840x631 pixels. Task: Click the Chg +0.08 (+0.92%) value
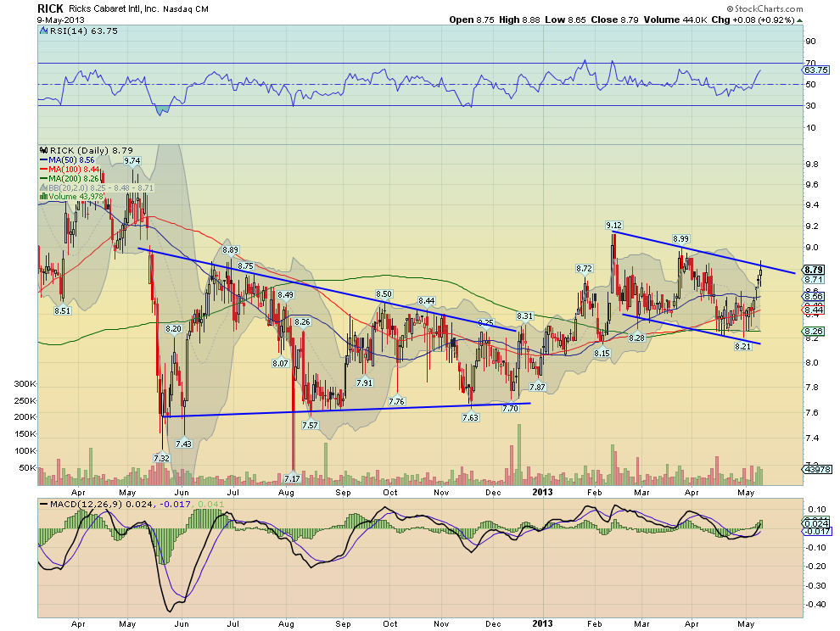pos(753,20)
